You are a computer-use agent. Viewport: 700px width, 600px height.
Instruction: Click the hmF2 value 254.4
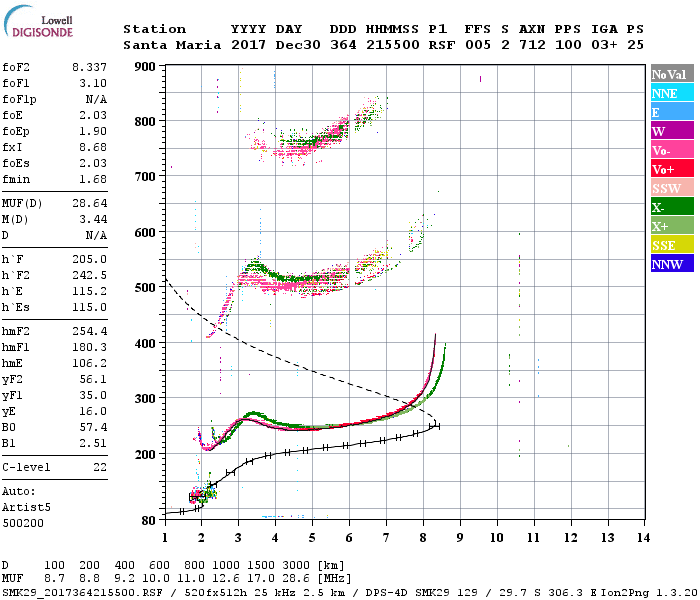pos(89,332)
